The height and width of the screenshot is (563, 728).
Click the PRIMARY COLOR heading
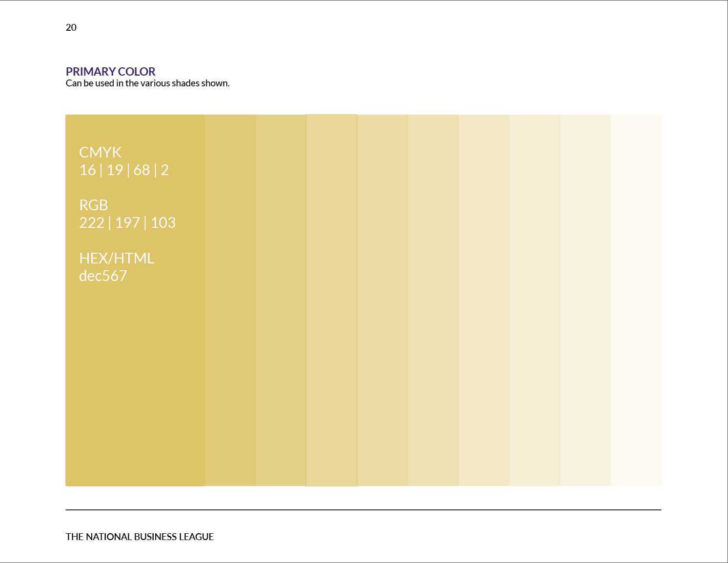coord(111,72)
